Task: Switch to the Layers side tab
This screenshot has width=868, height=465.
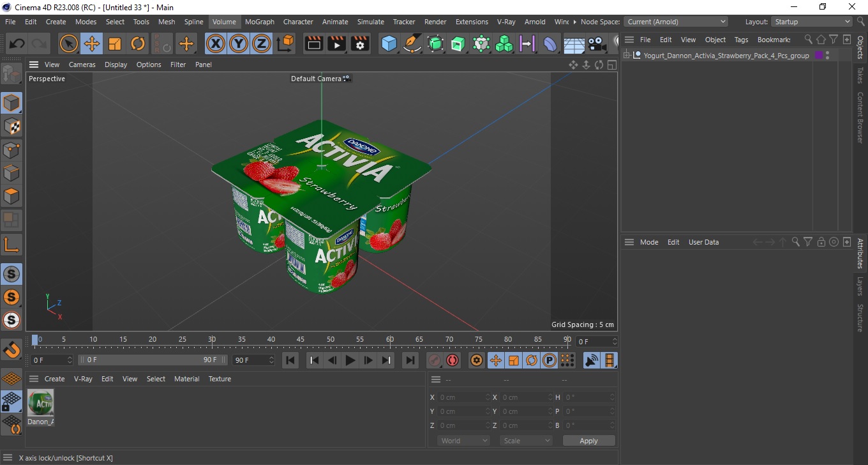Action: click(x=860, y=286)
